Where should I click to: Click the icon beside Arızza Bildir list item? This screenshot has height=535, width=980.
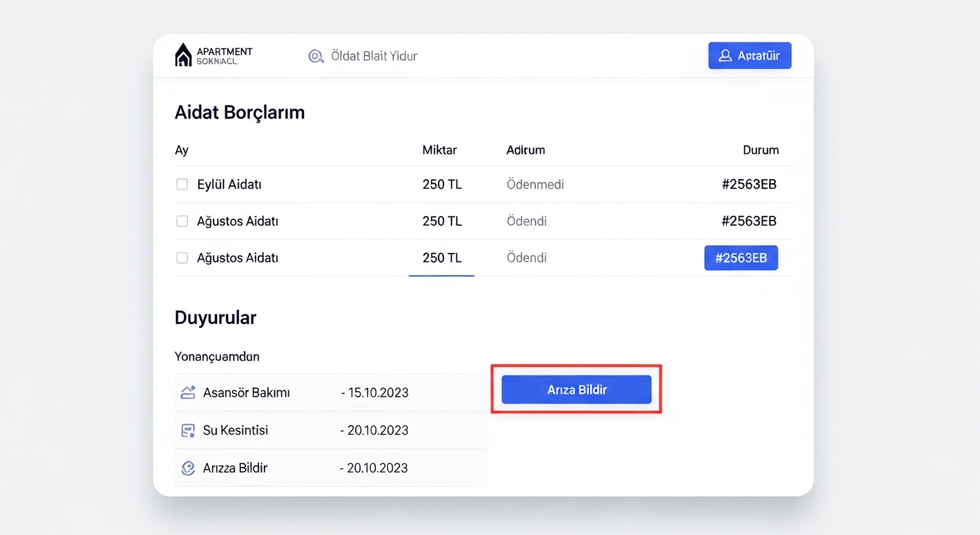(188, 468)
